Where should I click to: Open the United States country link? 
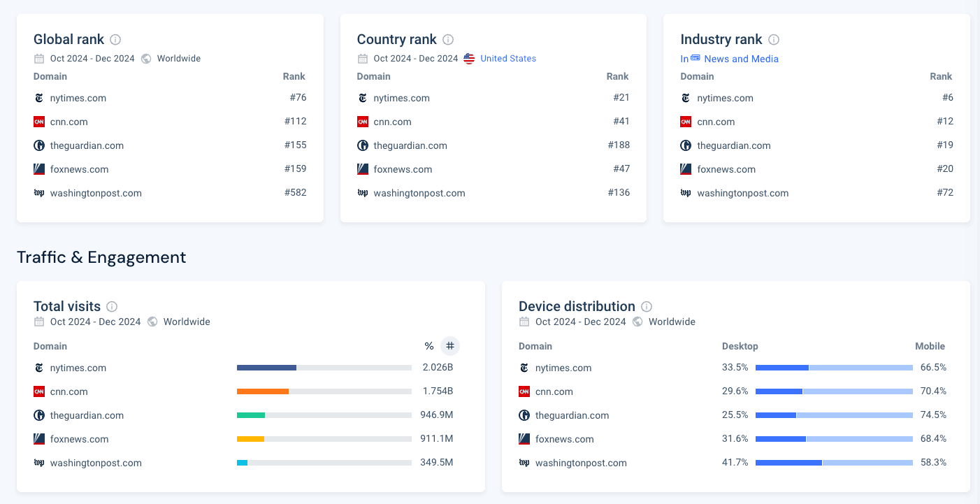click(508, 59)
